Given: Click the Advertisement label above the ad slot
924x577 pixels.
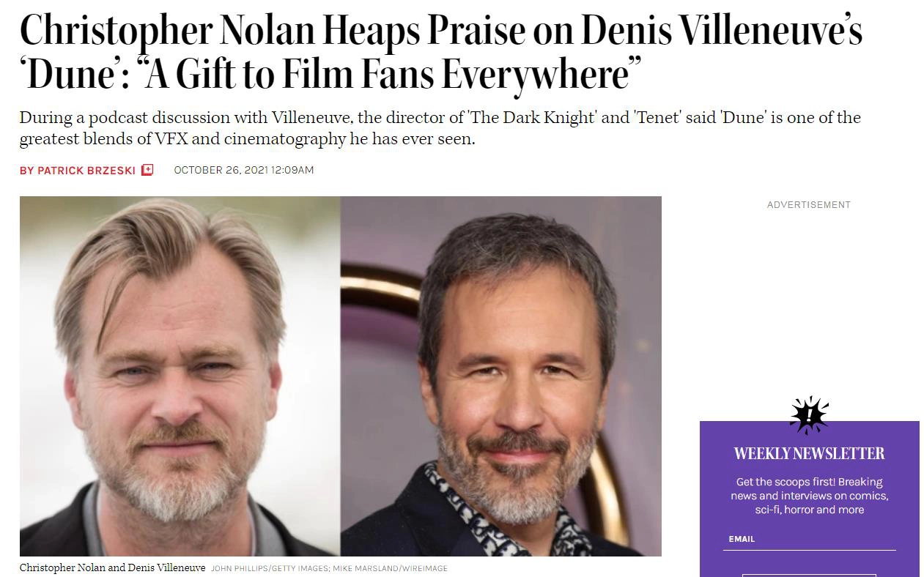Looking at the screenshot, I should click(x=808, y=205).
